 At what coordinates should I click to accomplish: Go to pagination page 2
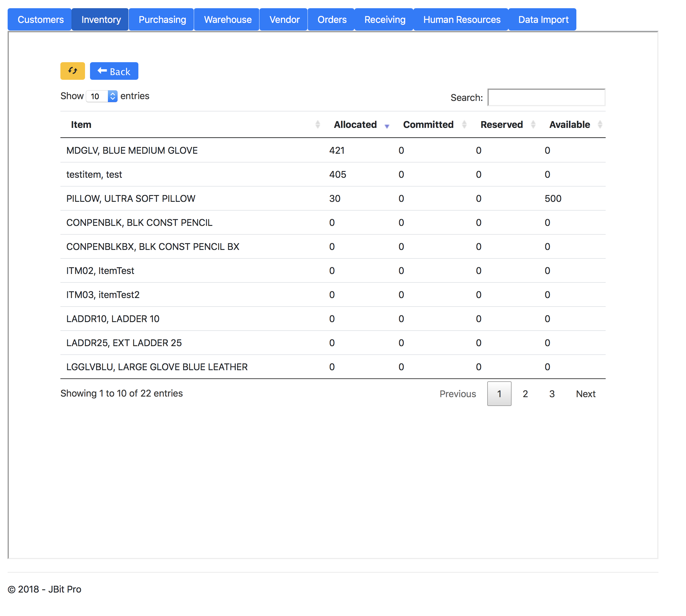[525, 394]
